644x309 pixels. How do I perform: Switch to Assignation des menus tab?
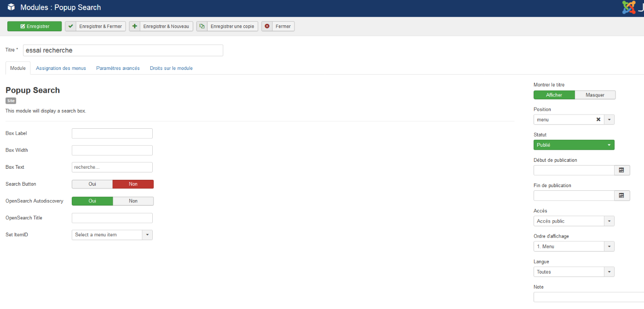[x=61, y=68]
